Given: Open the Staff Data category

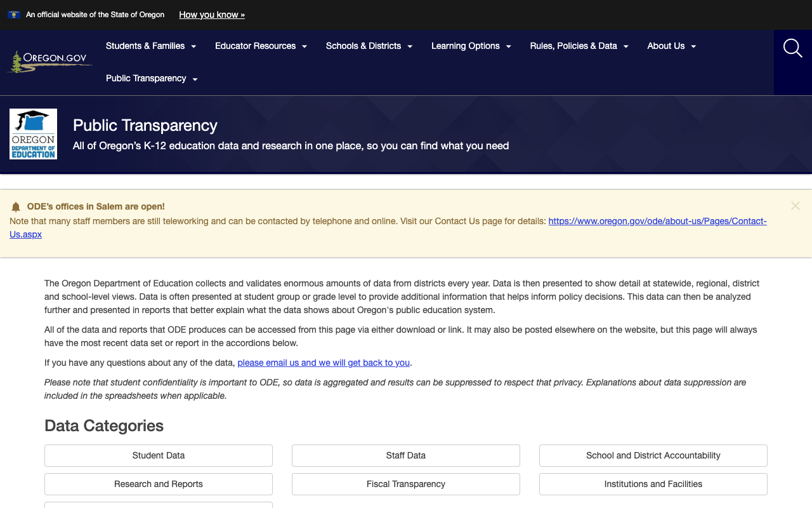Looking at the screenshot, I should point(406,455).
